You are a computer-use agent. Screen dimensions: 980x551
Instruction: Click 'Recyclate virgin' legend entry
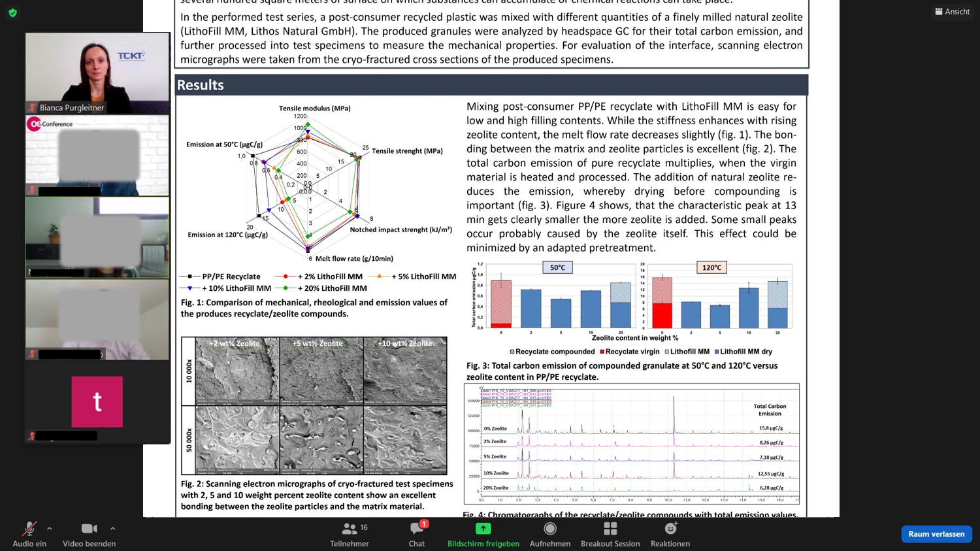(x=629, y=352)
